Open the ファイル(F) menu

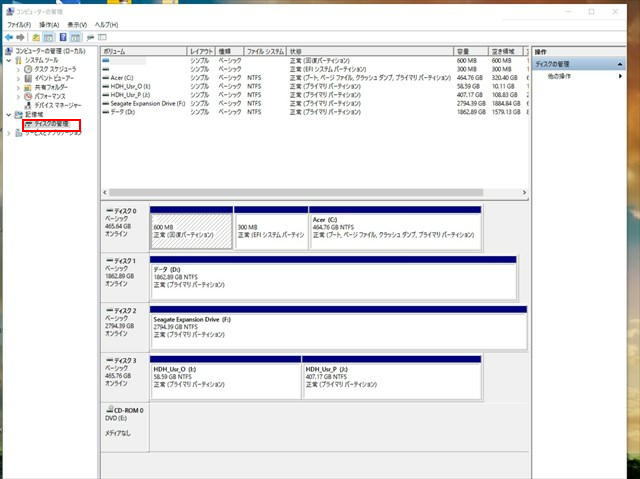19,24
